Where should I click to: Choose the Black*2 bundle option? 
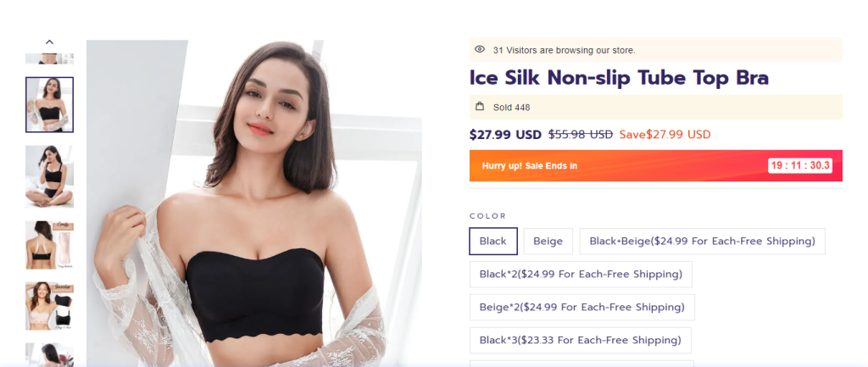click(x=581, y=274)
